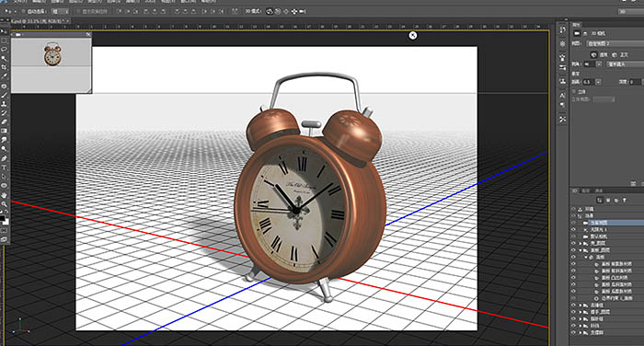644x346 pixels.
Task: Filter 3D panel by whole scene icon
Action: [x=600, y=200]
